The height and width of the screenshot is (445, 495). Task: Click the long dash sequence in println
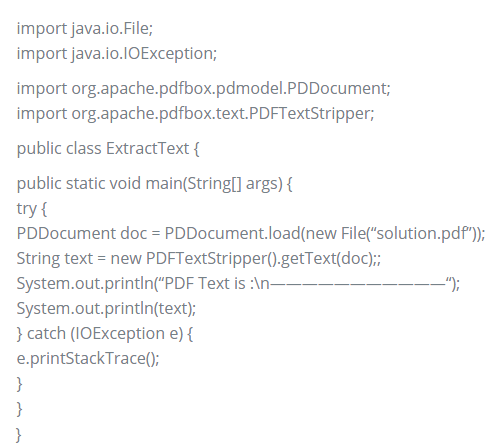click(358, 284)
